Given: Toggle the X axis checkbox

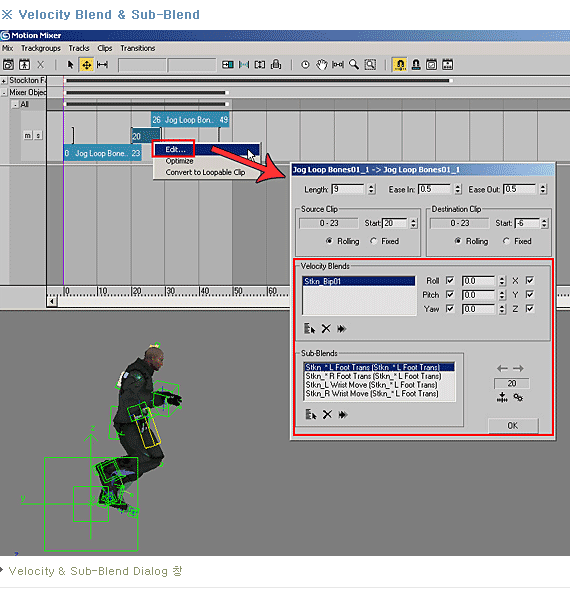Looking at the screenshot, I should coord(530,280).
